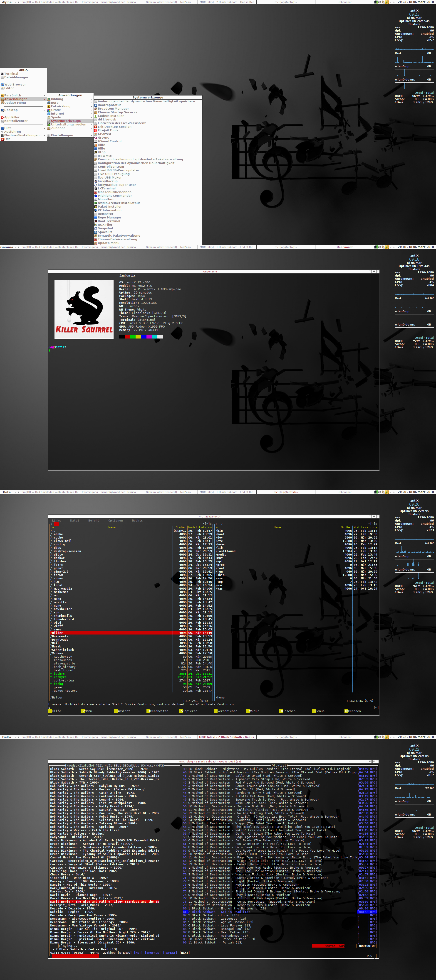Screen dimensions: 436x980
Task: Expand the Bildung submenu
Action: click(70, 99)
